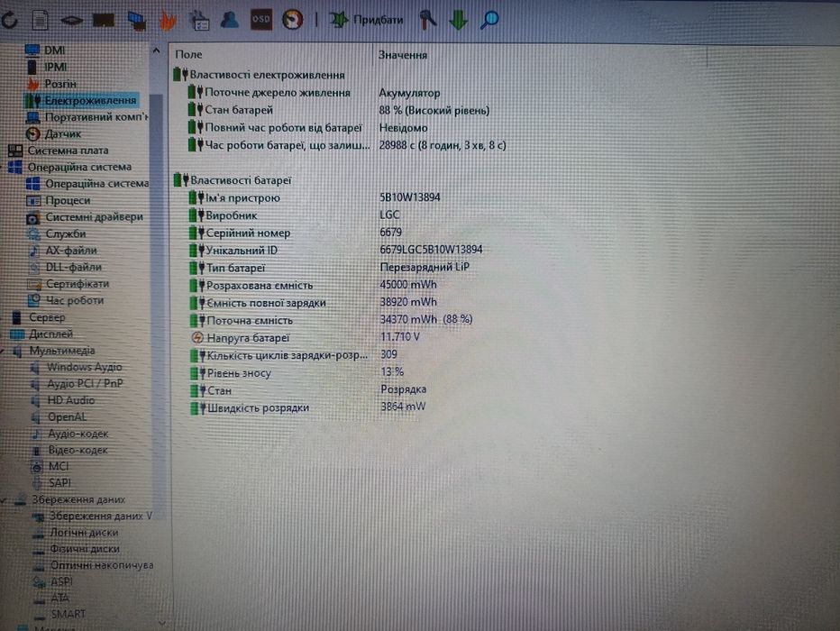Open the OSD panel icon
840x631 pixels.
click(260, 19)
